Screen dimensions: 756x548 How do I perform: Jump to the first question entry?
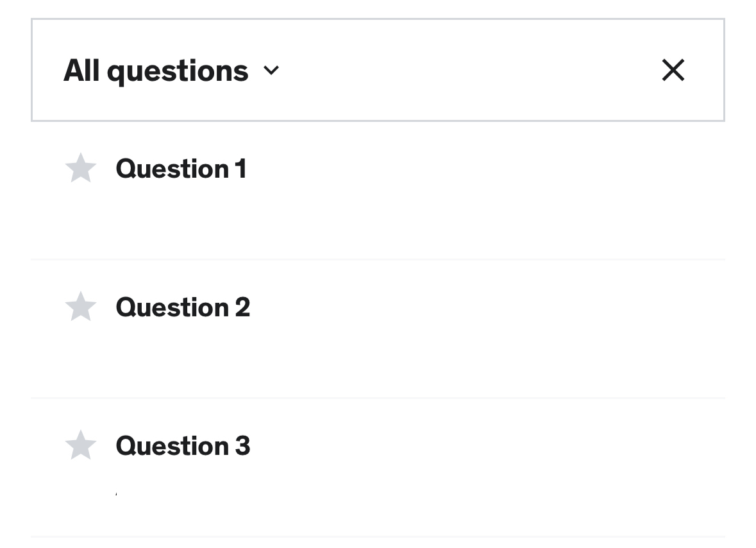pyautogui.click(x=181, y=169)
